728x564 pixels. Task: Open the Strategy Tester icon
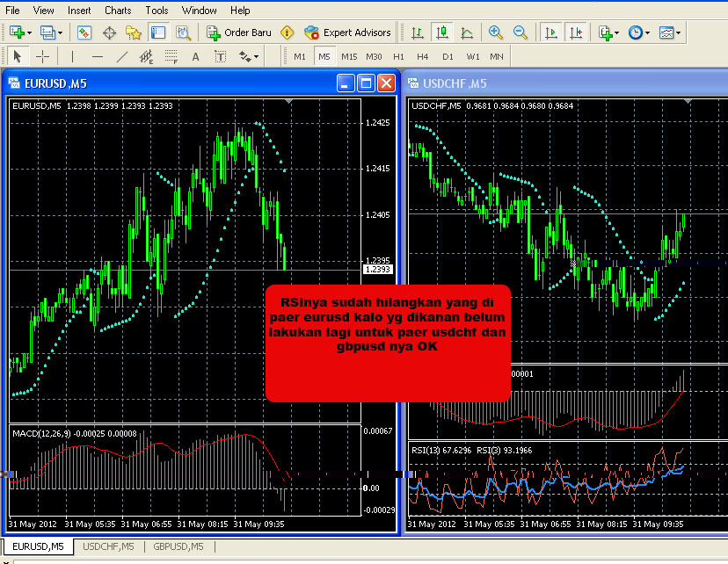point(184,33)
